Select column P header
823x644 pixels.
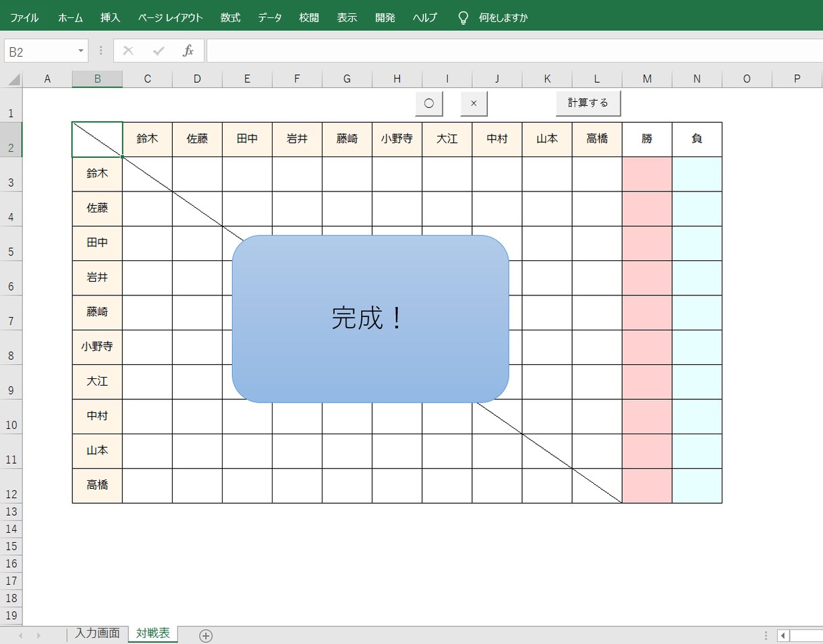point(797,79)
